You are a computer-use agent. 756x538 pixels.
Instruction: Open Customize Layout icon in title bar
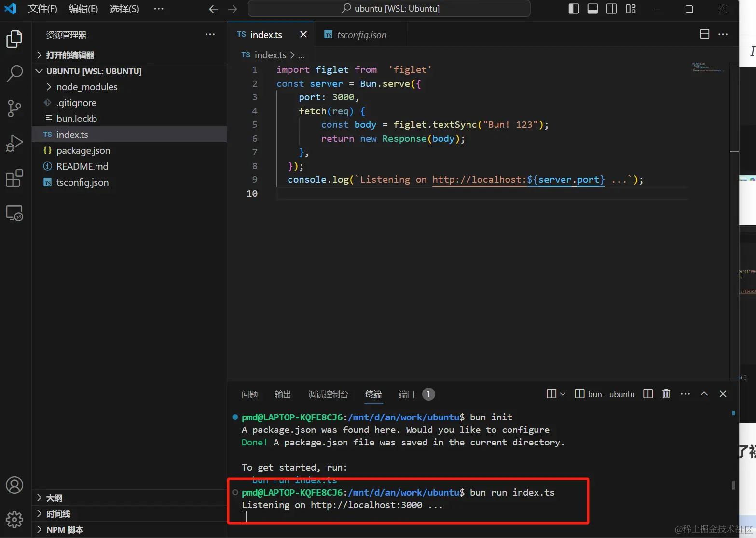coord(631,9)
